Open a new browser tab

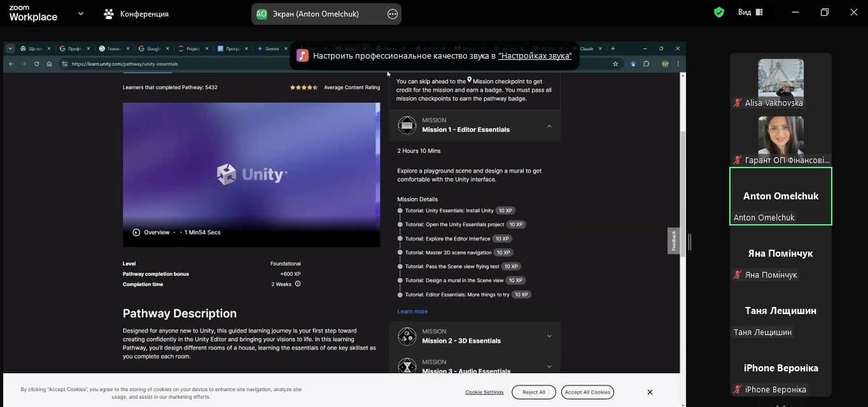[613, 48]
